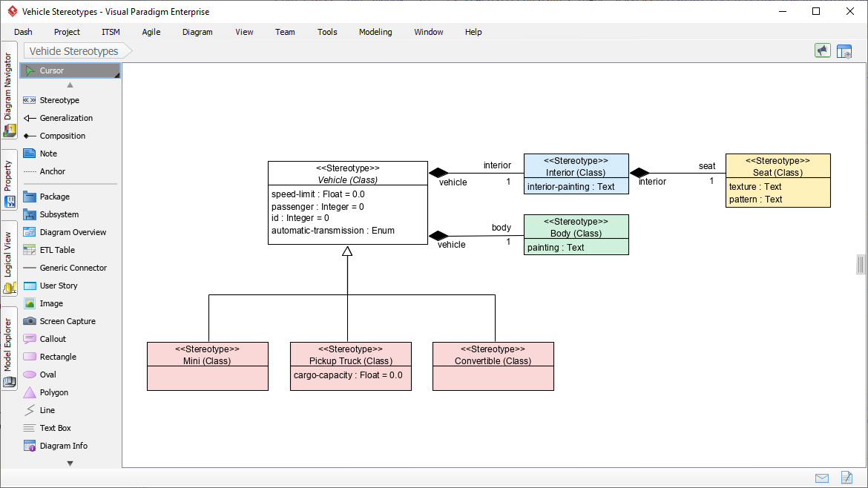
Task: Toggle the panel layout icon top right
Action: (x=845, y=50)
